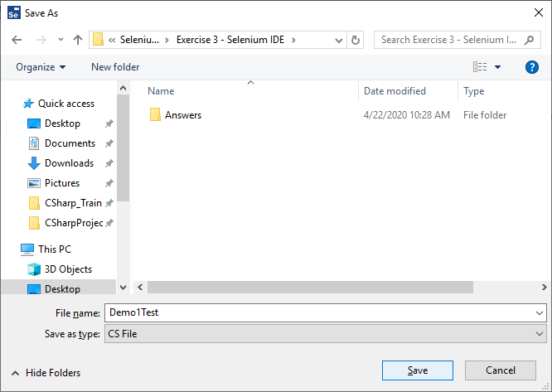
Task: Click the Pictures image icon
Action: 34,183
